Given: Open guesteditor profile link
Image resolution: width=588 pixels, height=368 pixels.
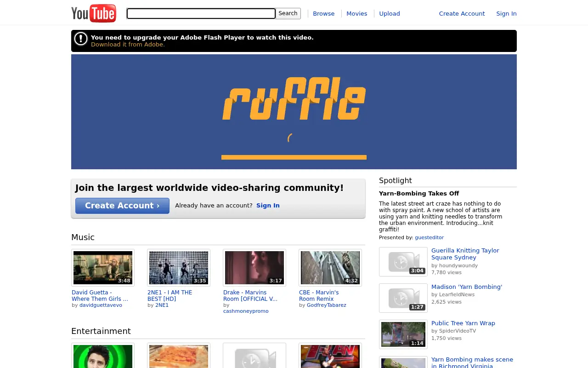Looking at the screenshot, I should pos(429,238).
